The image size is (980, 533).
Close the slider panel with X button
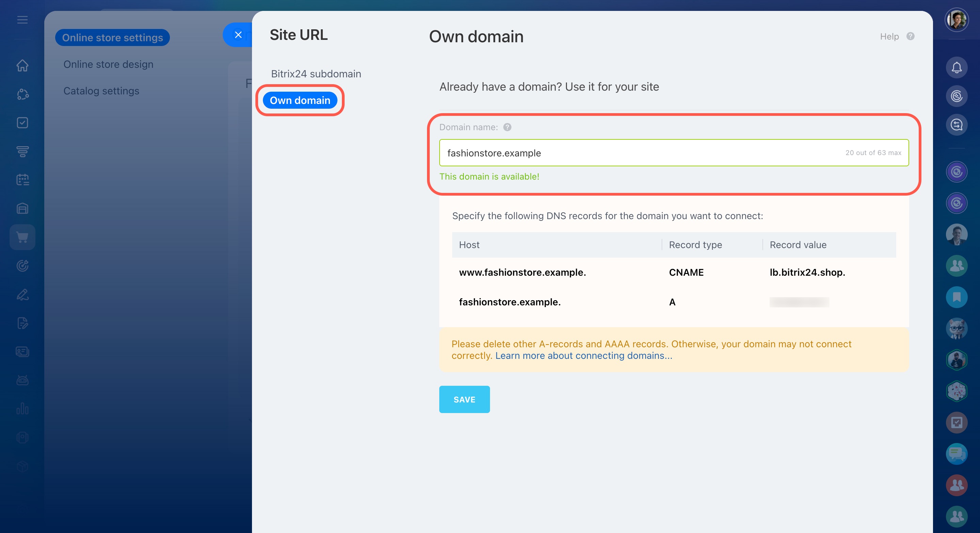(238, 35)
